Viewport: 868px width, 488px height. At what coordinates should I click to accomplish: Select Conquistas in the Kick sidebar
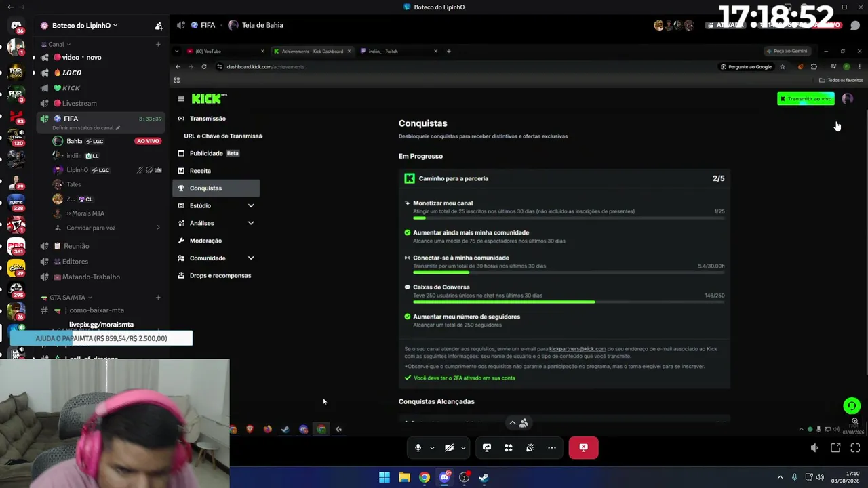click(216, 188)
